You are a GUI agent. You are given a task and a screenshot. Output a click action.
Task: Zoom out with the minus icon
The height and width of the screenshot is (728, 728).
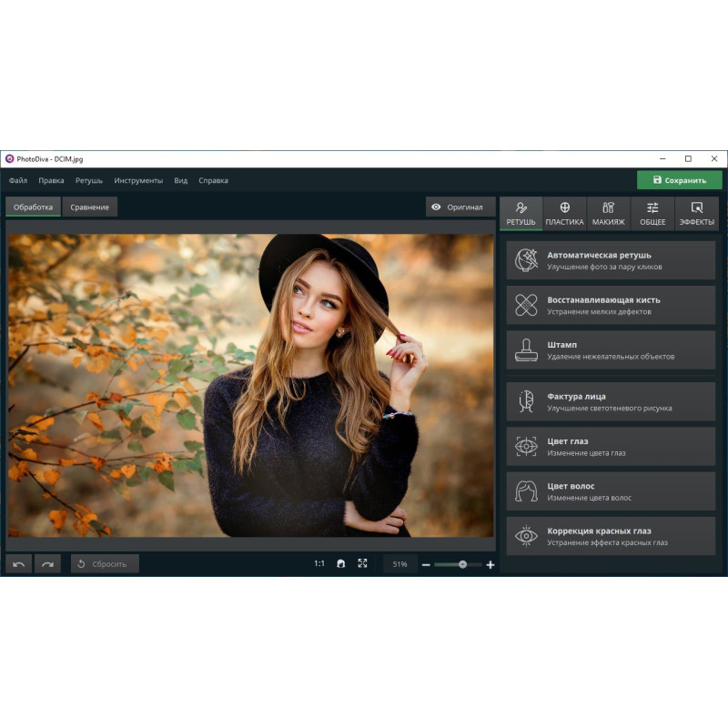425,565
